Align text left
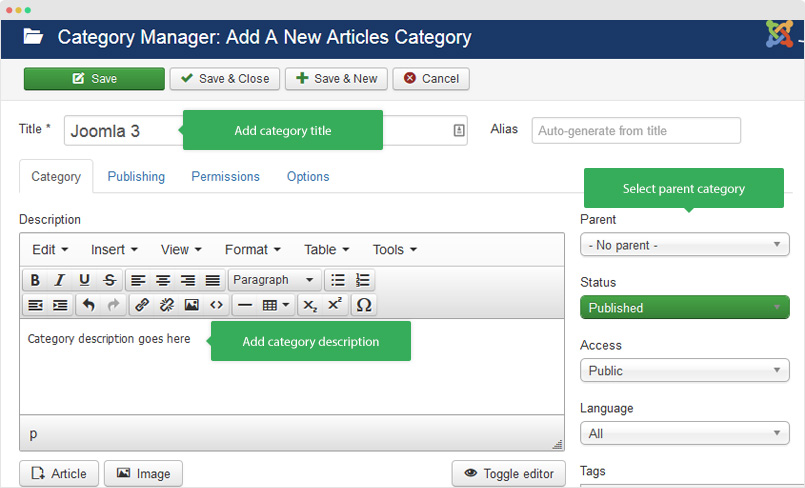This screenshot has height=488, width=805. point(138,280)
